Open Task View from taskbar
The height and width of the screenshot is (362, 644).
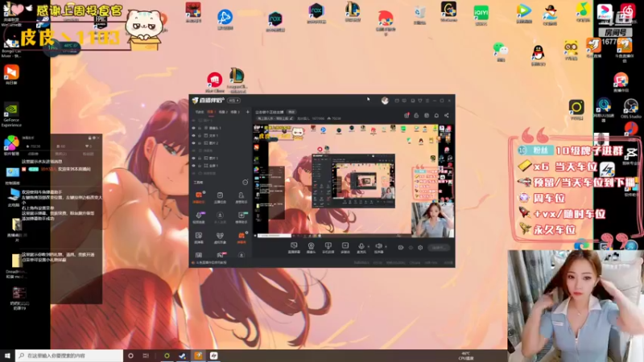pyautogui.click(x=146, y=356)
